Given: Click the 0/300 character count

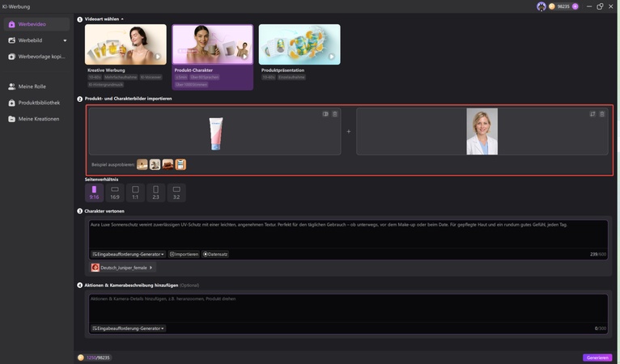Looking at the screenshot, I should pos(601,328).
